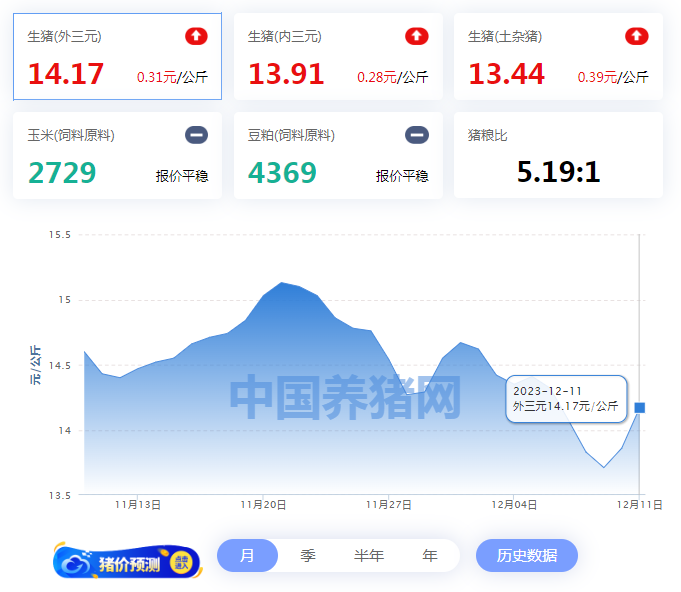Viewport: 681px width, 592px height.
Task: Click the 12月11日 data point marker on chart
Action: (x=640, y=407)
